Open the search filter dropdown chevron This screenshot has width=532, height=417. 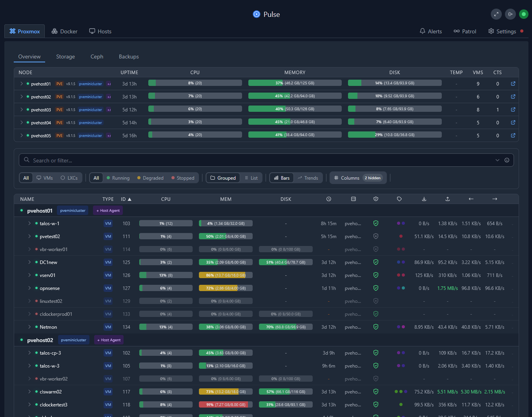coord(497,160)
